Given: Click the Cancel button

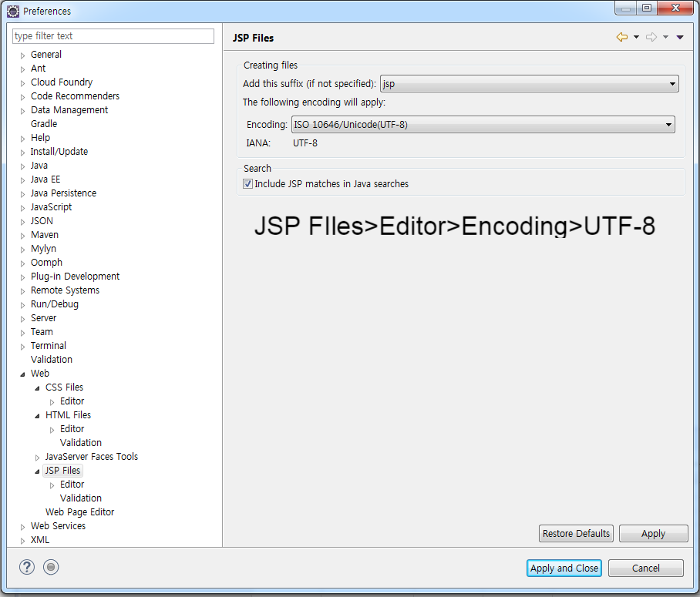Looking at the screenshot, I should click(645, 568).
